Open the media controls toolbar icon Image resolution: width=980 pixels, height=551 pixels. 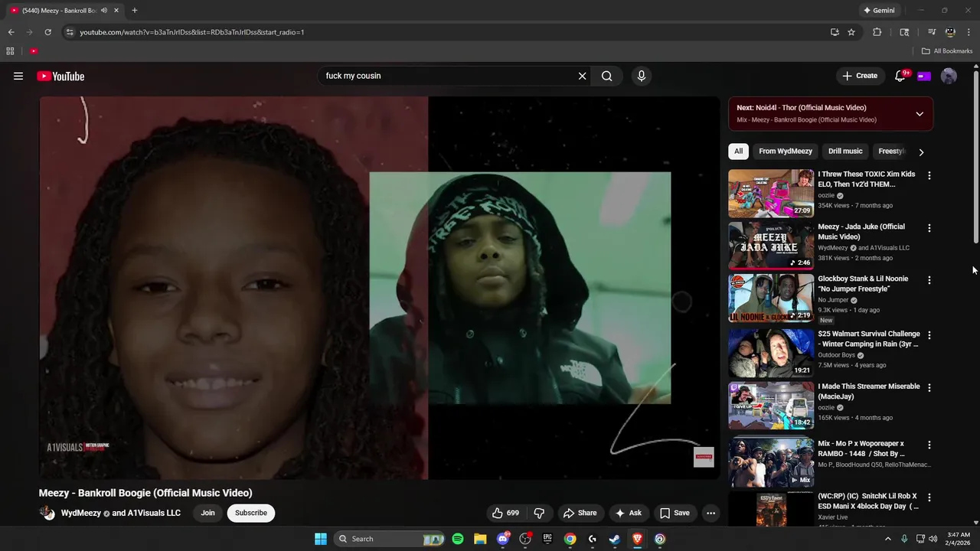tap(932, 32)
